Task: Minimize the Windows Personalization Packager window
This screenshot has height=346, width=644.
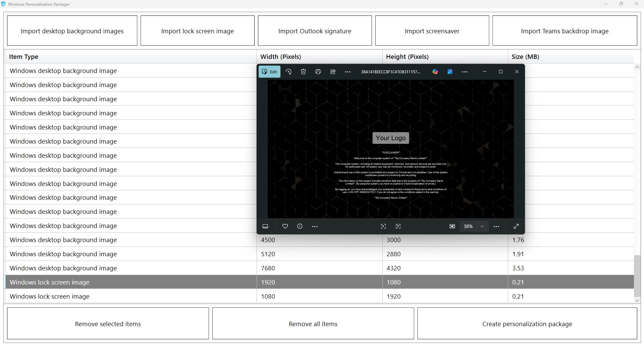Action: [606, 4]
